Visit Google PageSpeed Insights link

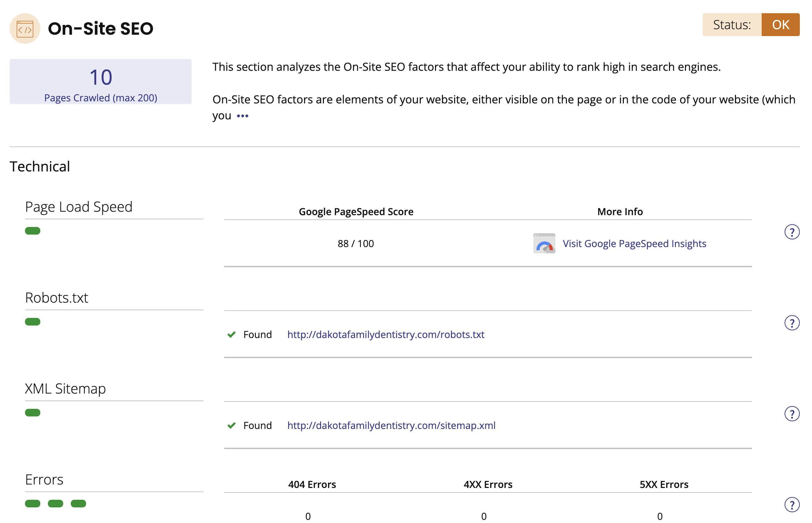coord(634,244)
